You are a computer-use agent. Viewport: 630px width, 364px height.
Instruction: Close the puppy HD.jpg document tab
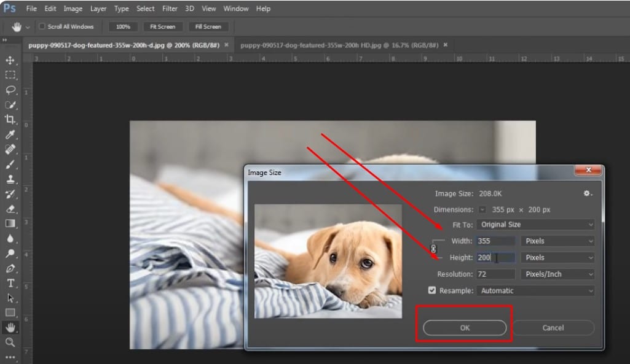pyautogui.click(x=445, y=45)
